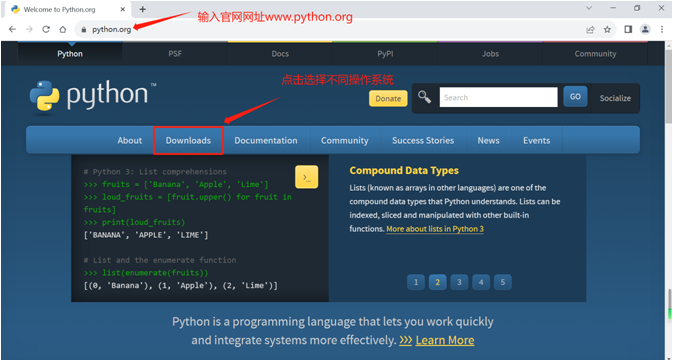Open the Socialize menu
The width and height of the screenshot is (673, 361).
point(615,98)
